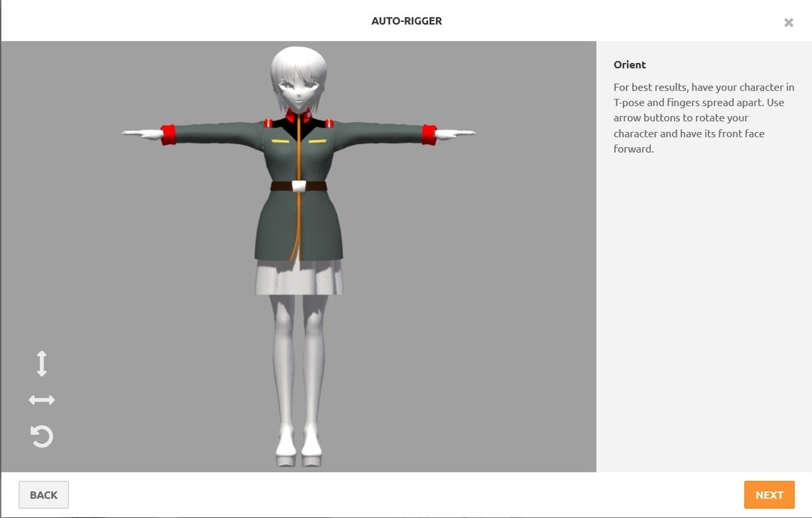Close the Auto-Rigger dialog
Image resolution: width=812 pixels, height=518 pixels.
(788, 22)
